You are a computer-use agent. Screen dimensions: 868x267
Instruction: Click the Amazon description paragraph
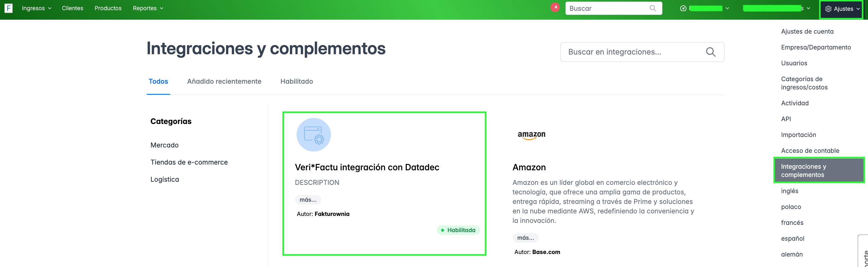click(x=603, y=202)
